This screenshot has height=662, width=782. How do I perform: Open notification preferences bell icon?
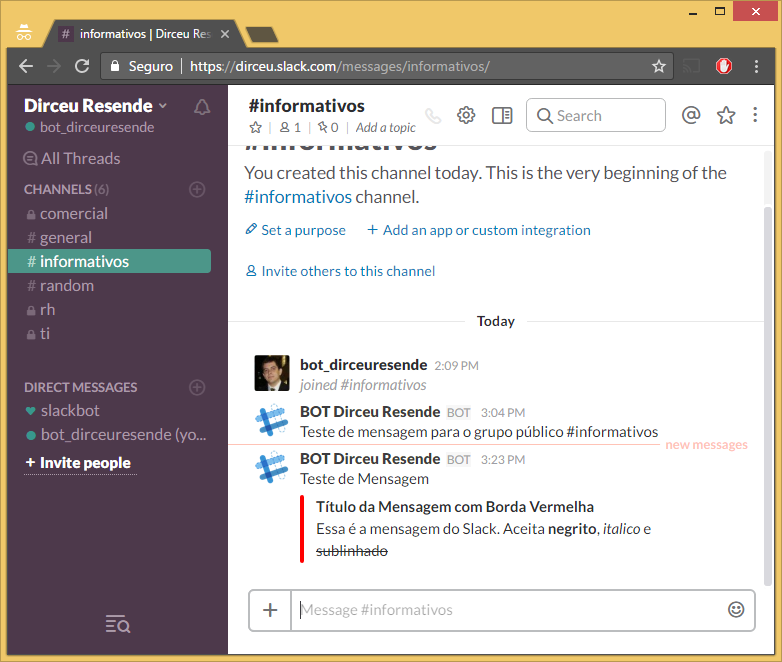point(202,107)
